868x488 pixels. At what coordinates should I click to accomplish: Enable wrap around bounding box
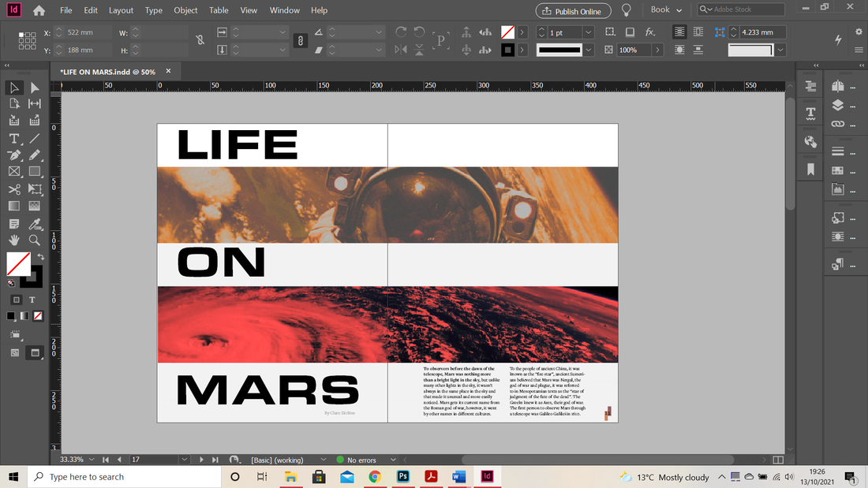coord(698,32)
